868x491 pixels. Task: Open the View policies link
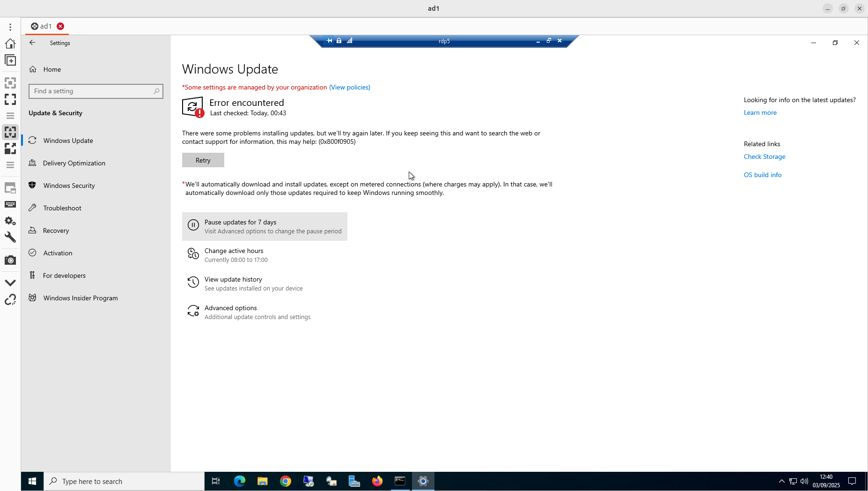[x=349, y=87]
